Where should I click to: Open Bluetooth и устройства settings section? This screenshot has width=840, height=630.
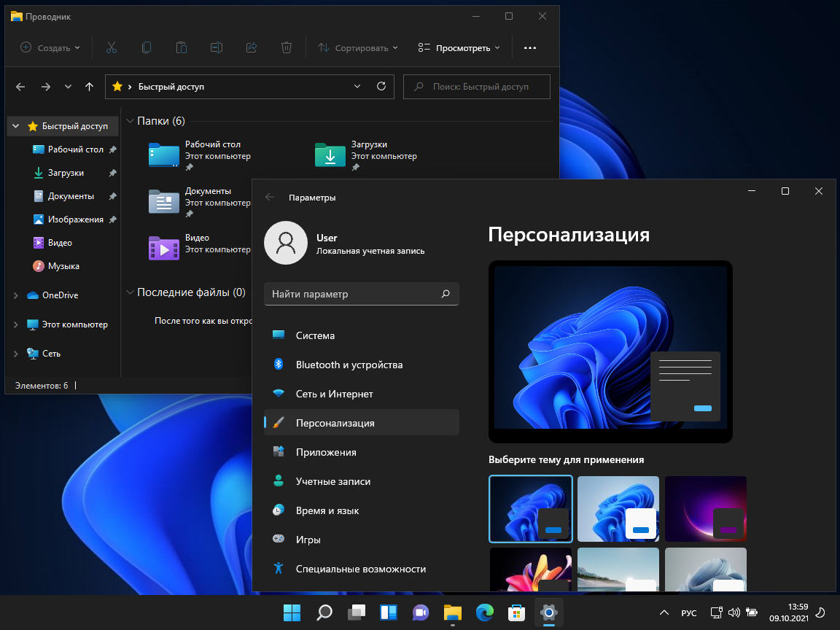pos(349,365)
